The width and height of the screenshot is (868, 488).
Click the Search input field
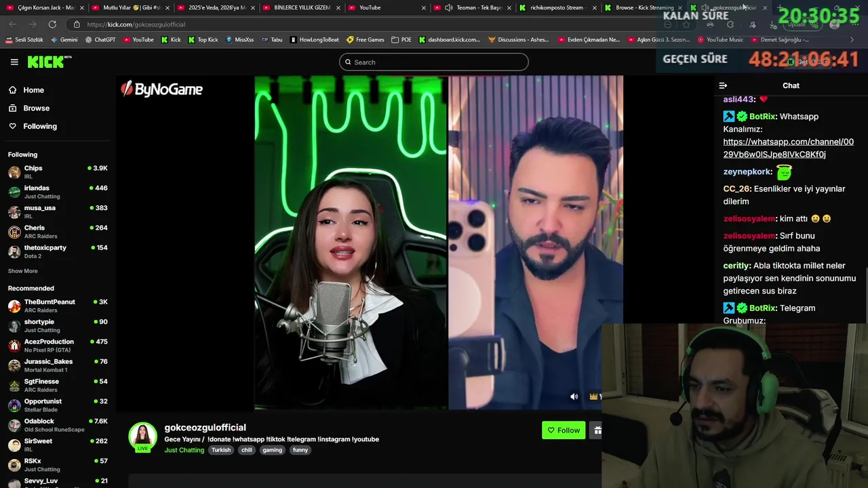(x=434, y=62)
